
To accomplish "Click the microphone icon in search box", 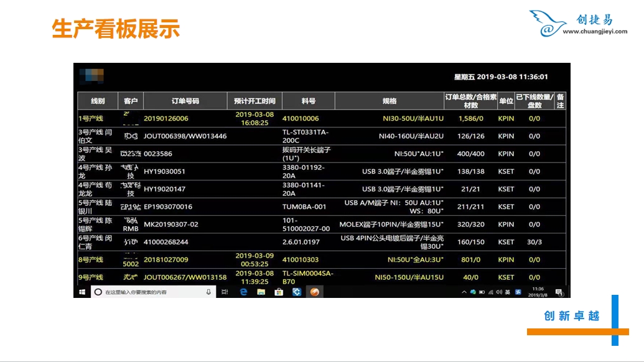I will pos(208,292).
